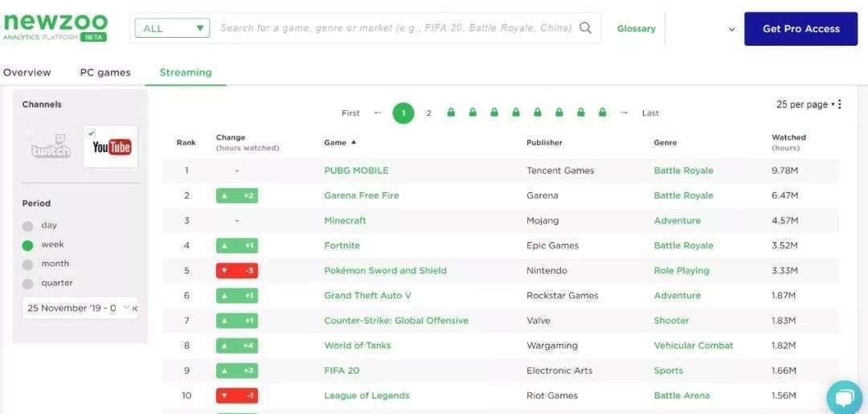Click the Publisher column header
The width and height of the screenshot is (868, 414).
tap(544, 142)
